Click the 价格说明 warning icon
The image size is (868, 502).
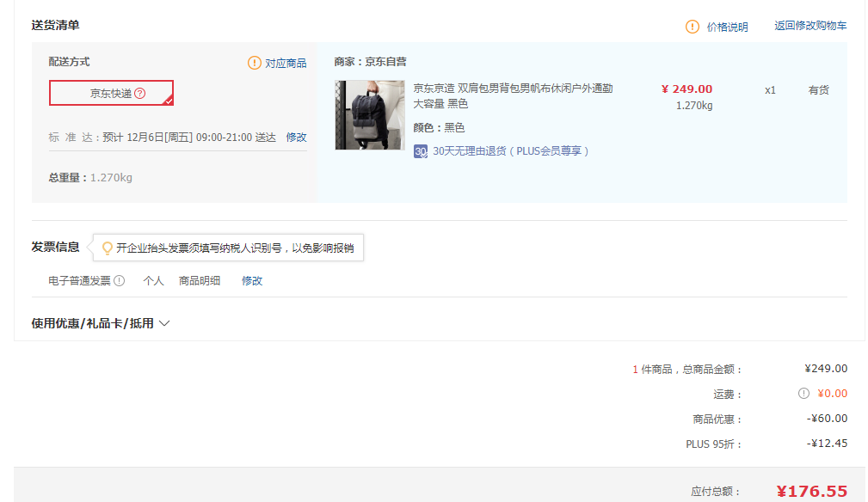pyautogui.click(x=692, y=27)
